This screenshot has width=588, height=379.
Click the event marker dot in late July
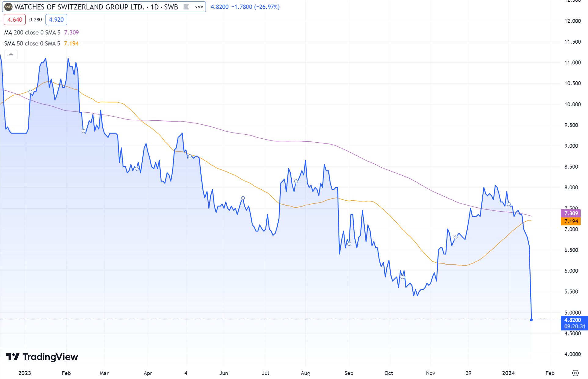coord(296,181)
